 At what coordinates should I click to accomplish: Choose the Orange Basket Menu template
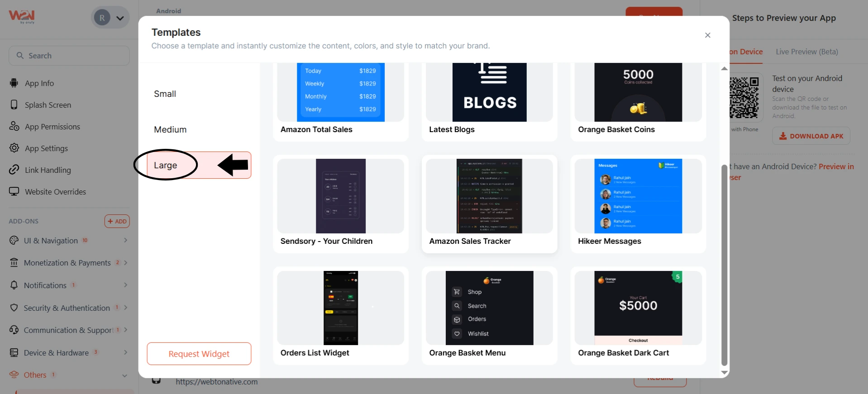point(489,316)
